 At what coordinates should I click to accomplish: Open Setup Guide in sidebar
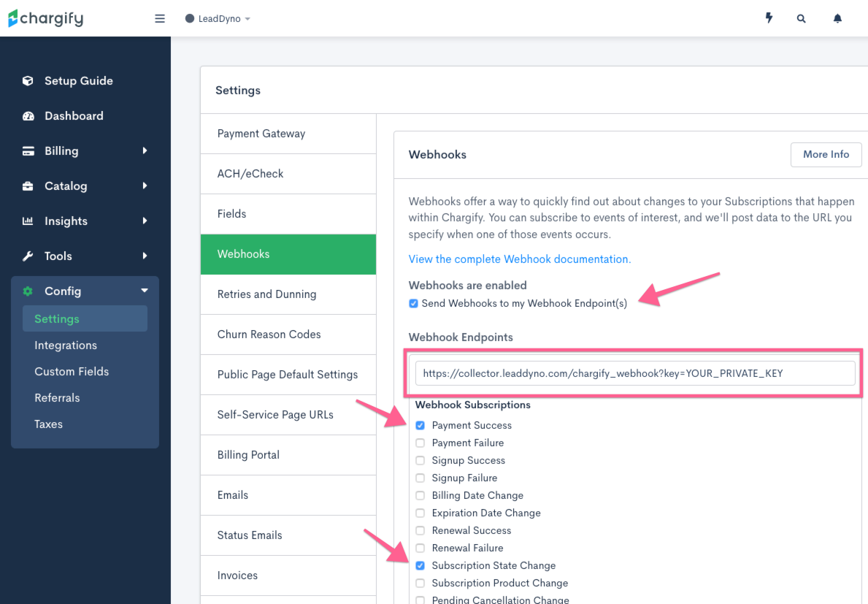tap(79, 81)
